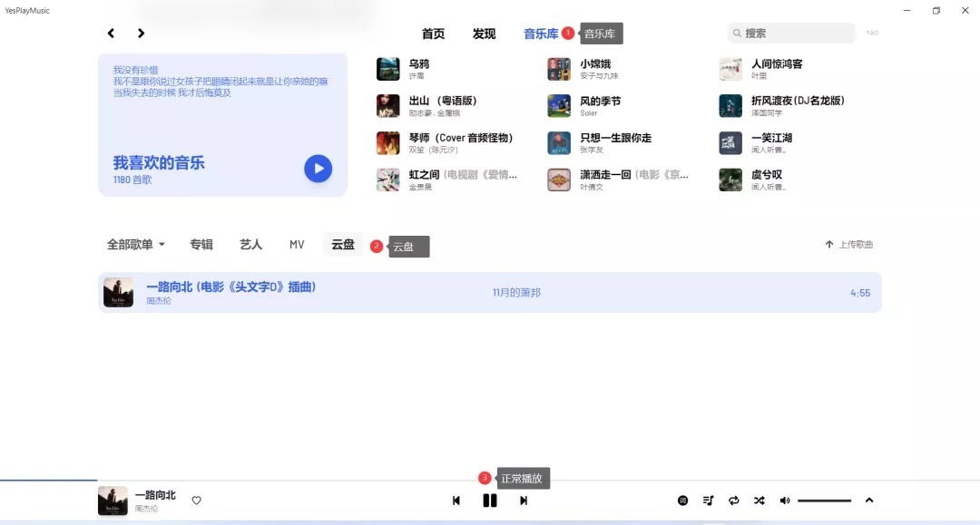
Task: Toggle repeat mode
Action: pyautogui.click(x=734, y=501)
